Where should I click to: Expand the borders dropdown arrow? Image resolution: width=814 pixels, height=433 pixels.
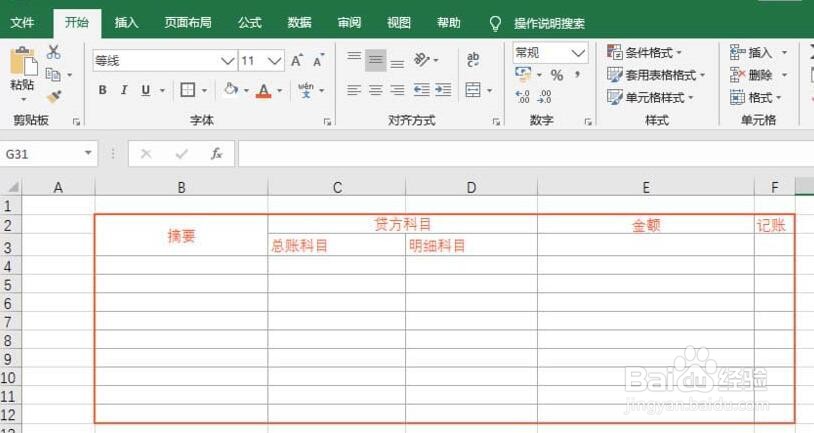(204, 91)
